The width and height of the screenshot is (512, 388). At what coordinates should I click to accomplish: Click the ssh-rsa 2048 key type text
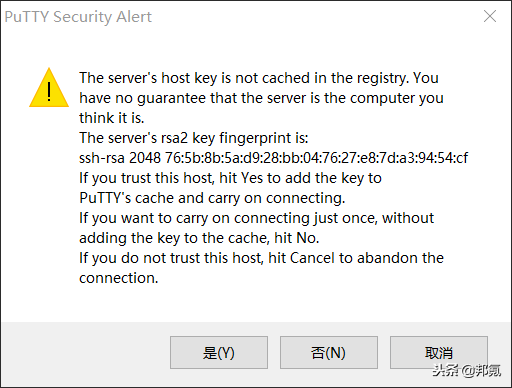tap(120, 158)
